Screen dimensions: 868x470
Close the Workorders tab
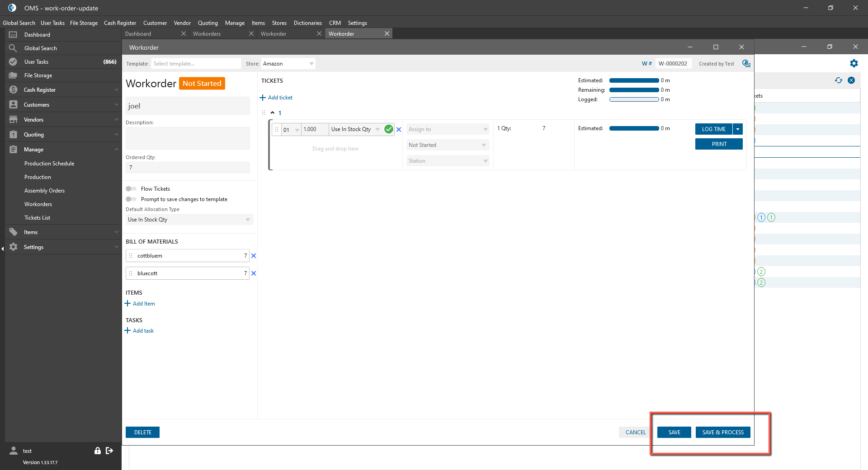tap(251, 34)
